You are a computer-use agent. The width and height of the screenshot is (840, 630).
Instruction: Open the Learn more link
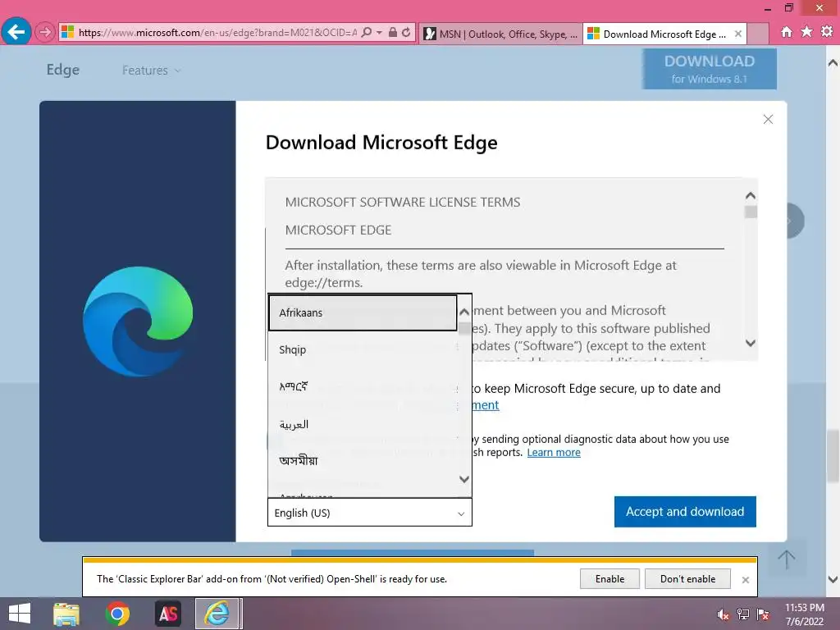coord(554,453)
